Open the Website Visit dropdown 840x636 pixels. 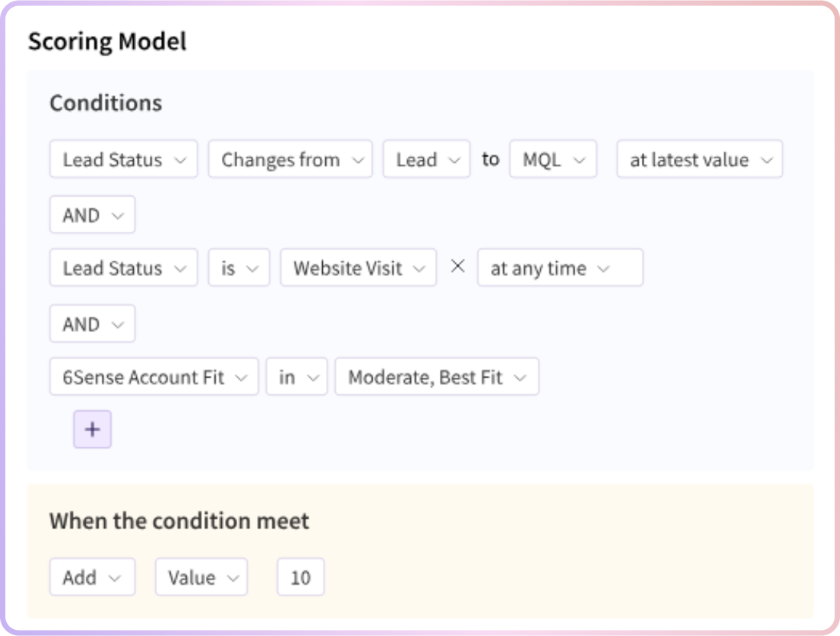(x=358, y=267)
